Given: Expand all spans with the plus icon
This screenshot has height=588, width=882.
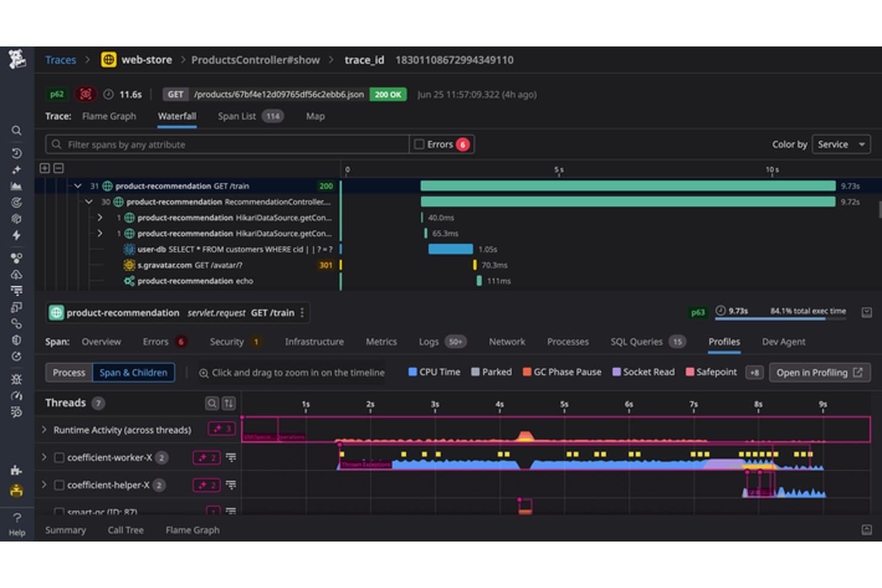Looking at the screenshot, I should [x=45, y=168].
